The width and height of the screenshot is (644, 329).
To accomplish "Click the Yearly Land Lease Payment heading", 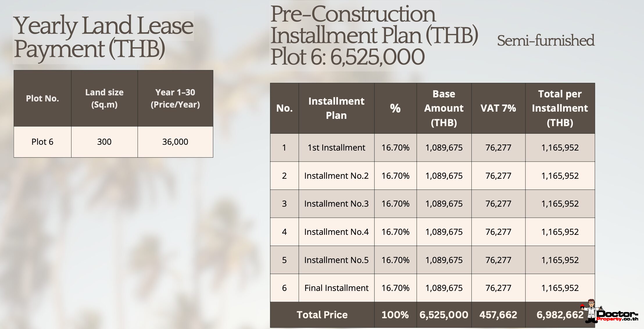I will tap(103, 37).
